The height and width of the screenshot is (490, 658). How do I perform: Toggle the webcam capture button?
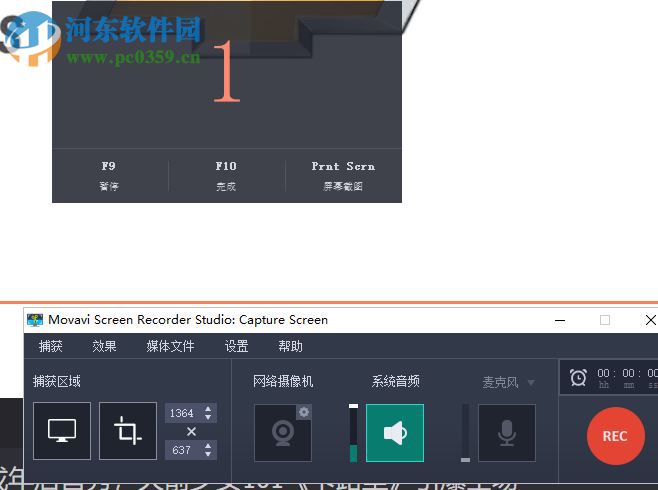(x=283, y=433)
